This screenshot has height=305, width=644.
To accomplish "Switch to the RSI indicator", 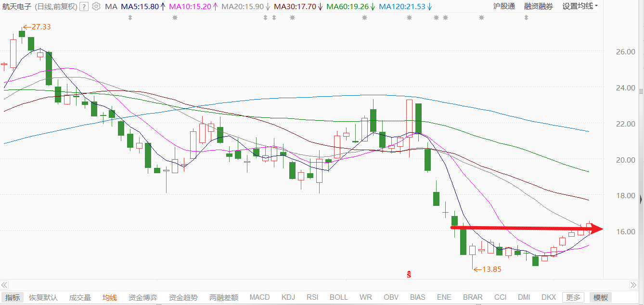I will (313, 297).
